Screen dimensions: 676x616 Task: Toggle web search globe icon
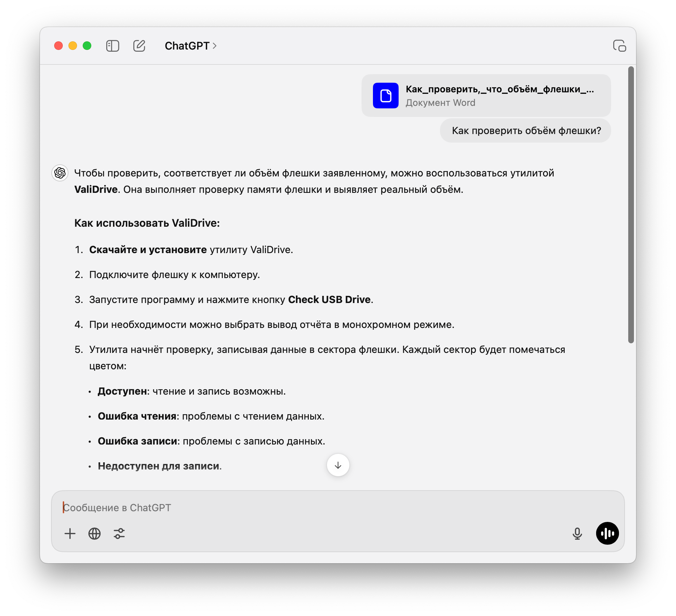click(x=94, y=534)
